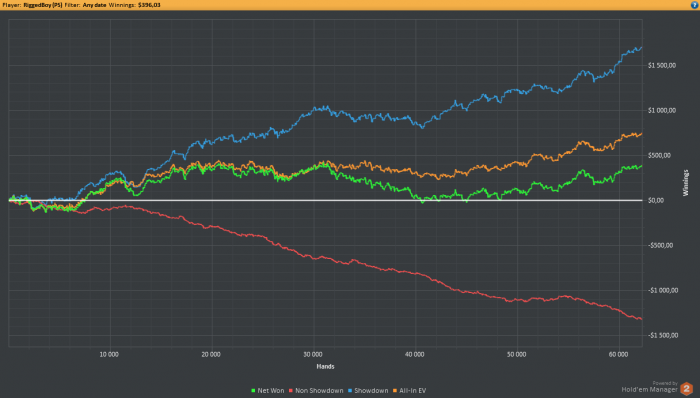Click the Any date filter value
700x398 pixels.
(94, 5)
